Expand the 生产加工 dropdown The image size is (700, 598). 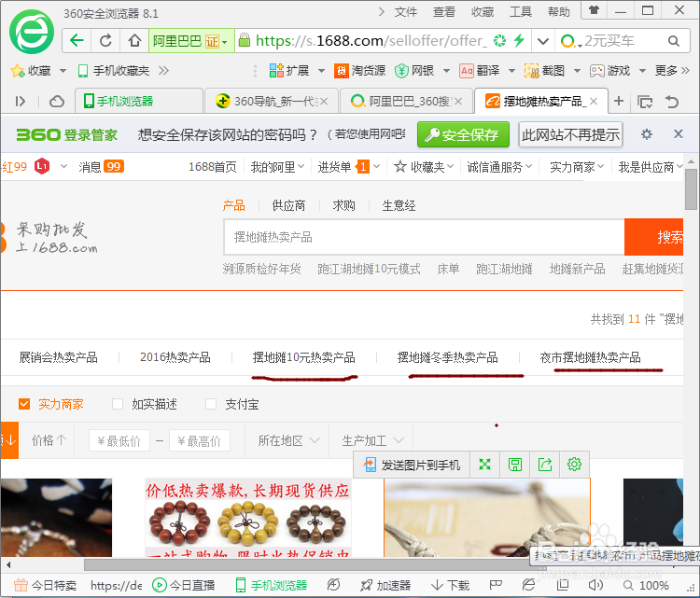(x=372, y=441)
